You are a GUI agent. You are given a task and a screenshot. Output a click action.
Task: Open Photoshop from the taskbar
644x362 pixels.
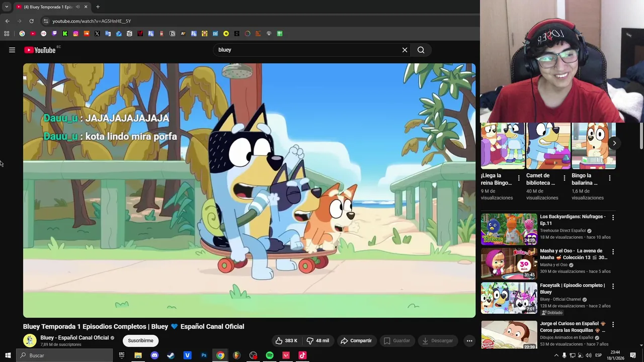coord(204,355)
